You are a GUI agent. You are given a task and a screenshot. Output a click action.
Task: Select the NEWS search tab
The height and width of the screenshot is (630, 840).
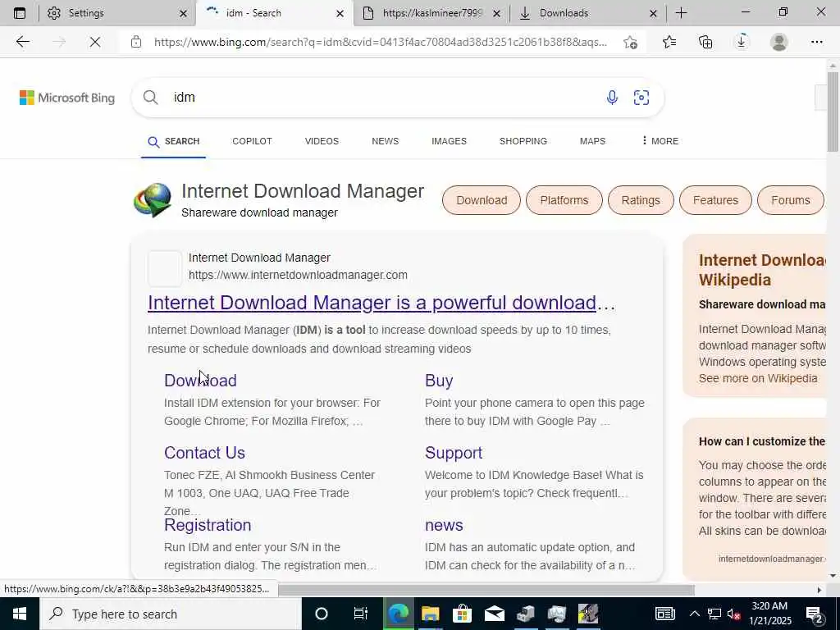(x=386, y=141)
